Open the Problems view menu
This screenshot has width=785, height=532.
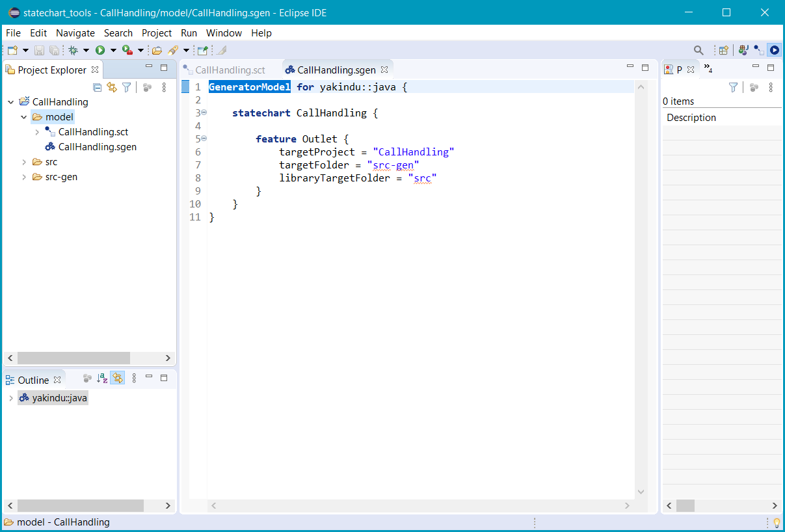(771, 87)
